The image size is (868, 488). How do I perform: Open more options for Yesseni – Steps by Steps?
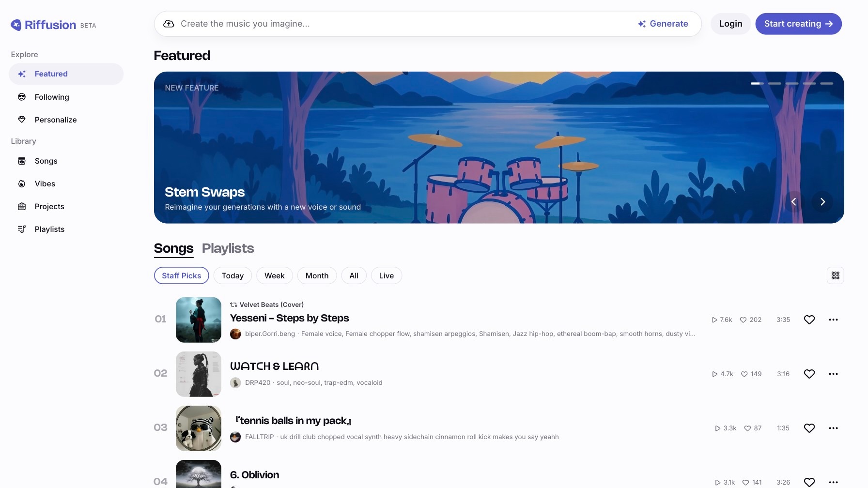(x=833, y=320)
